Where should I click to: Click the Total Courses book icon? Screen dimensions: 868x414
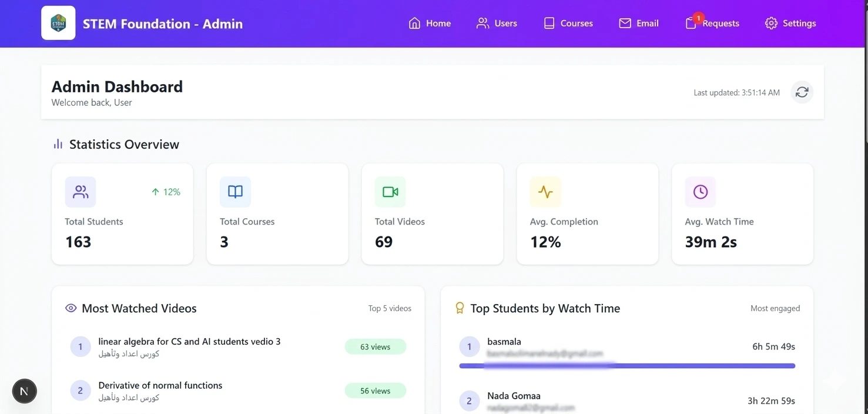click(235, 192)
